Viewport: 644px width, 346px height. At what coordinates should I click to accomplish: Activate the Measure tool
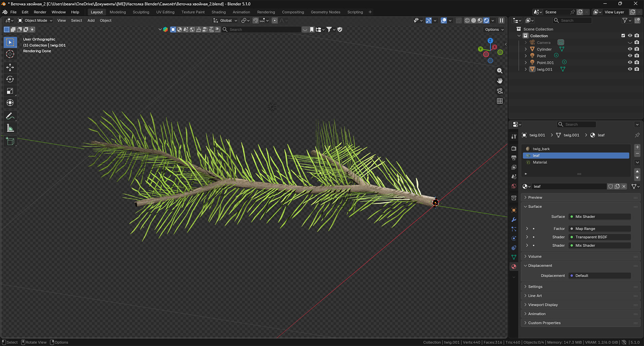click(x=10, y=128)
